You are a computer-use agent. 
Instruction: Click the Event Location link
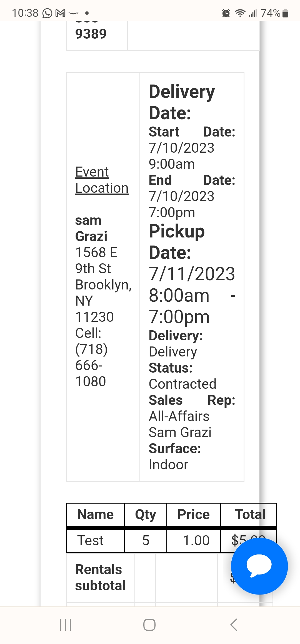[x=102, y=180]
